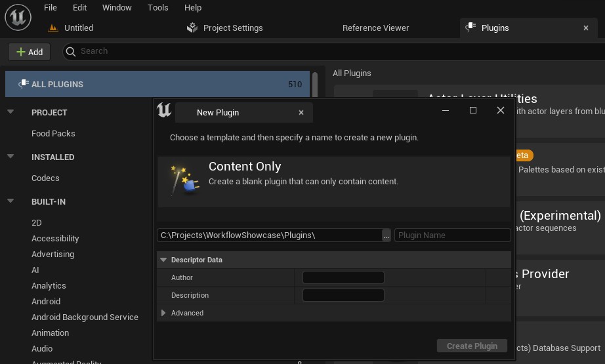Select the Android category
Viewport: 605px width, 364px height.
(x=46, y=302)
